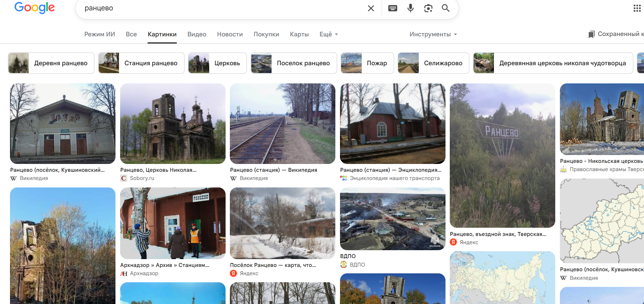Open link Ранцево - Никольская церковь
This screenshot has width=644, height=304.
click(602, 161)
